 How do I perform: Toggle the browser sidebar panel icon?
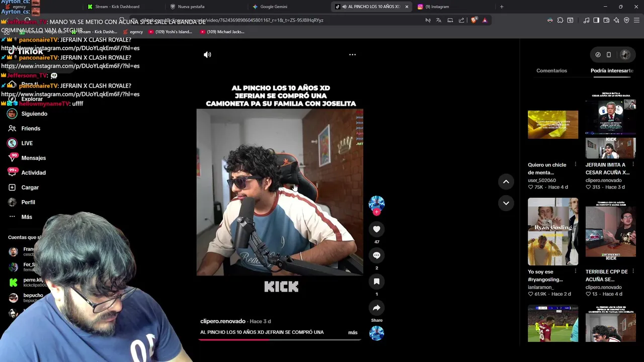click(596, 20)
